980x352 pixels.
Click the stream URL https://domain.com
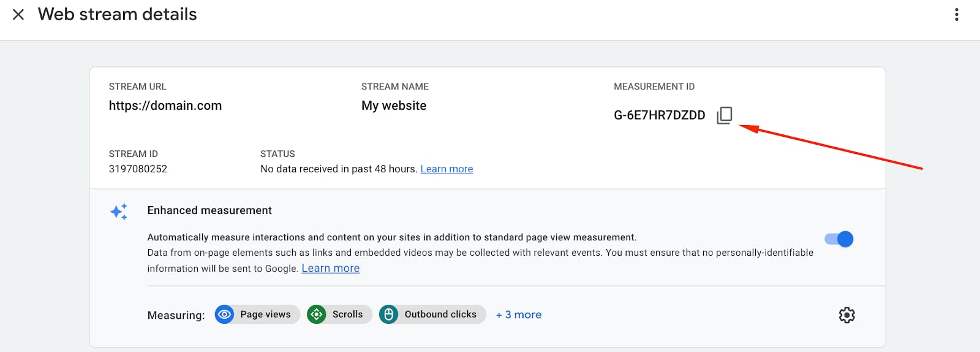coord(165,105)
